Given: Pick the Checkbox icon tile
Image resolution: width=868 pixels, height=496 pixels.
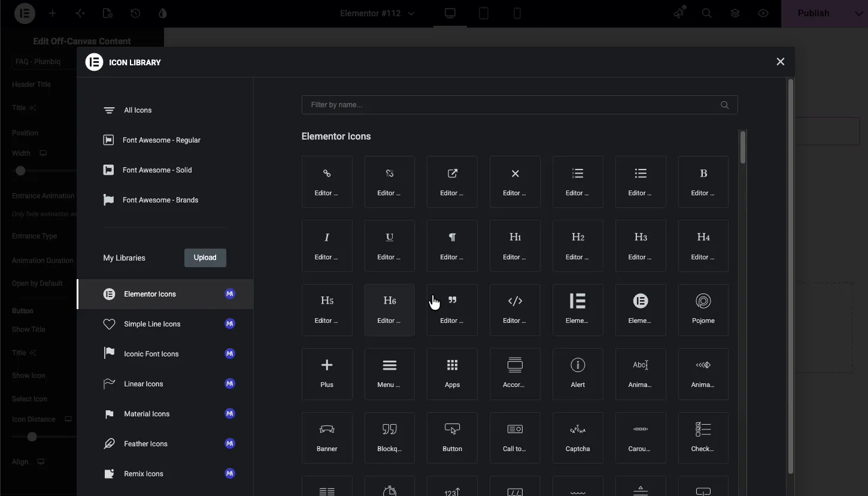Looking at the screenshot, I should (703, 438).
